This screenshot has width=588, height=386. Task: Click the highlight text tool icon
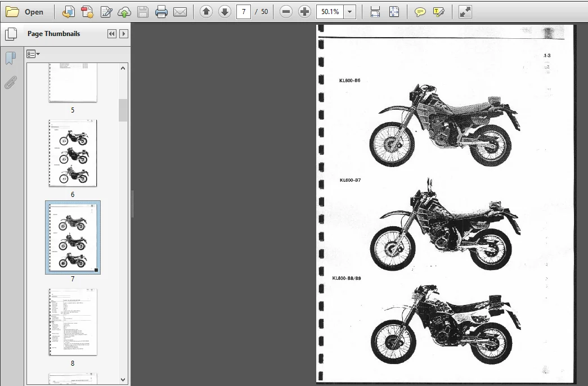pos(439,12)
